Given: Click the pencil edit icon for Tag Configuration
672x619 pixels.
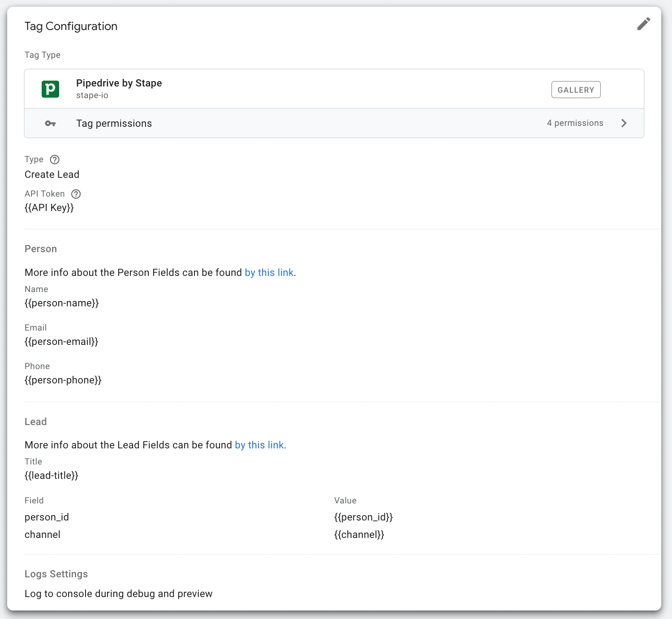Looking at the screenshot, I should coord(644,24).
